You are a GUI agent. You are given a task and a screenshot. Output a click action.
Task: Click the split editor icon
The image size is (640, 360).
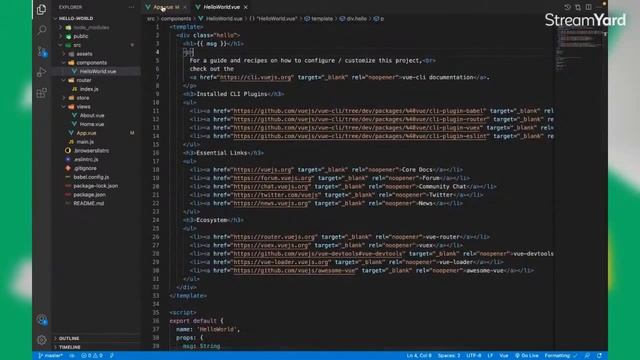coord(588,7)
